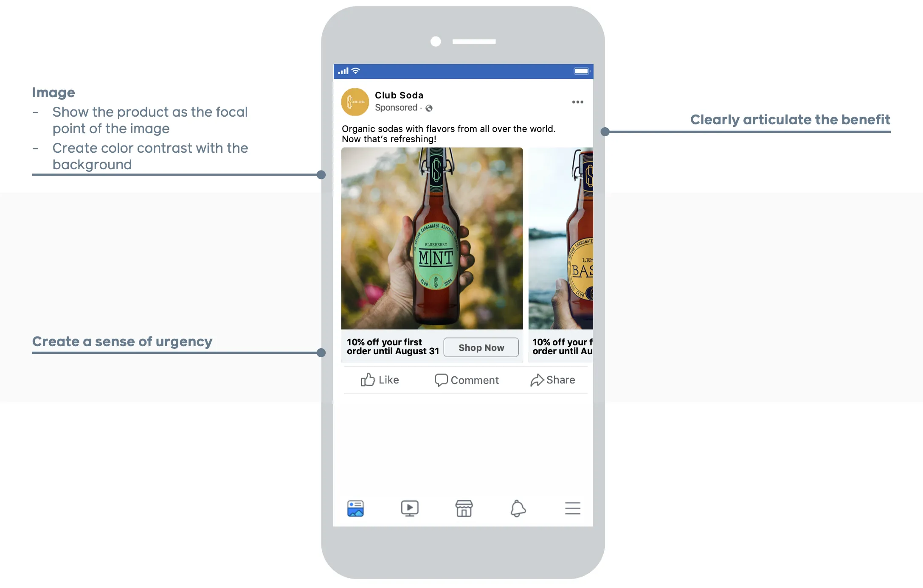Click the Sponsored label
The image size is (923, 588).
coord(396,108)
